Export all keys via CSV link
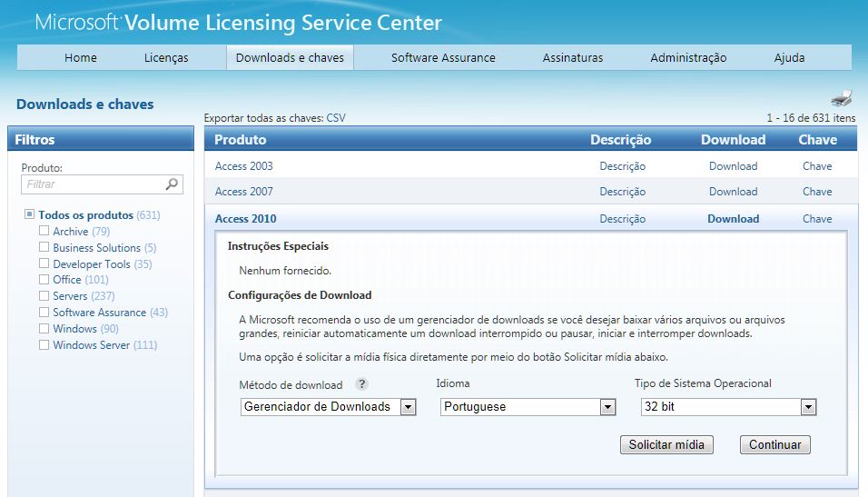 coord(336,118)
